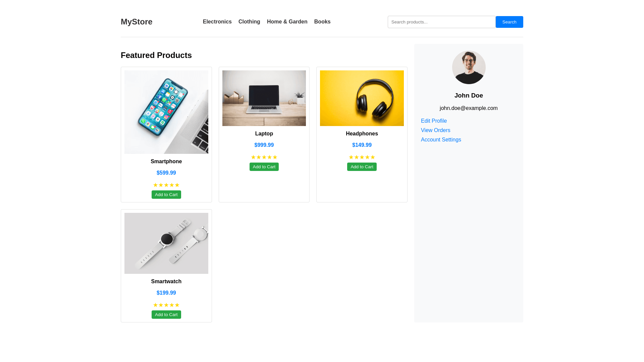Open the Books category
Viewport: 644px width, 362px height.
click(x=322, y=22)
